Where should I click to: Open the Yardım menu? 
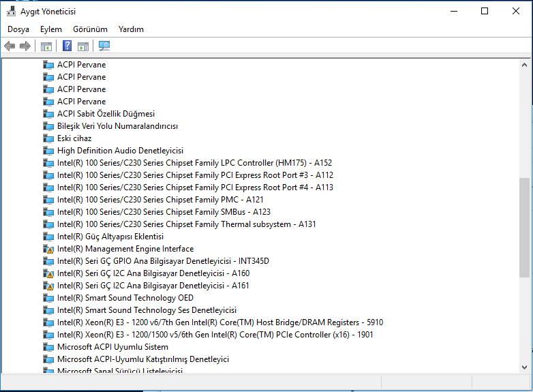(x=131, y=29)
